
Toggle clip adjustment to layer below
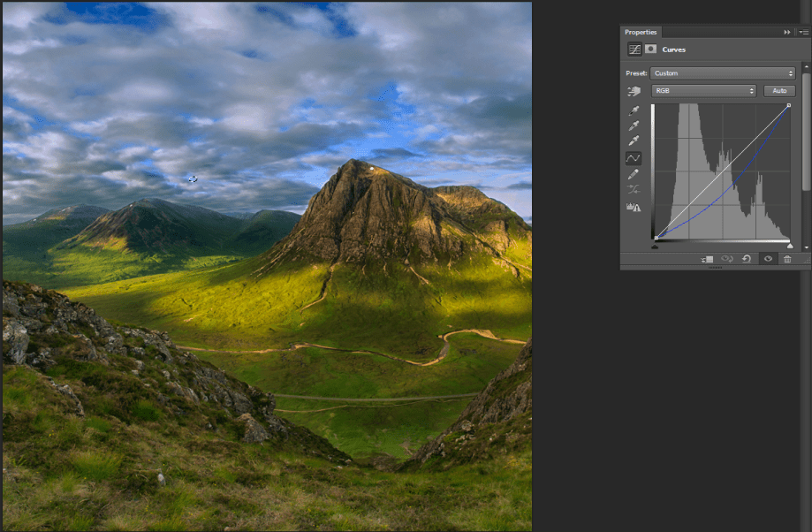click(708, 259)
